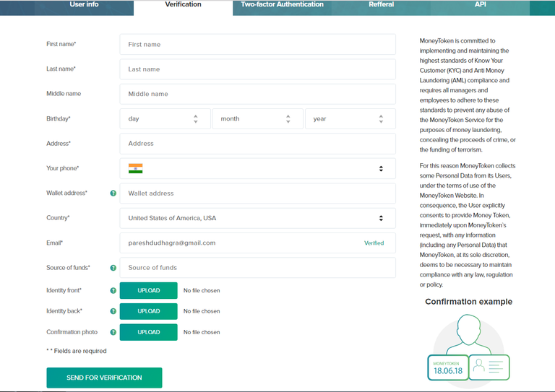Open help icon for Confirmation photo
Image resolution: width=555 pixels, height=392 pixels.
pyautogui.click(x=113, y=332)
